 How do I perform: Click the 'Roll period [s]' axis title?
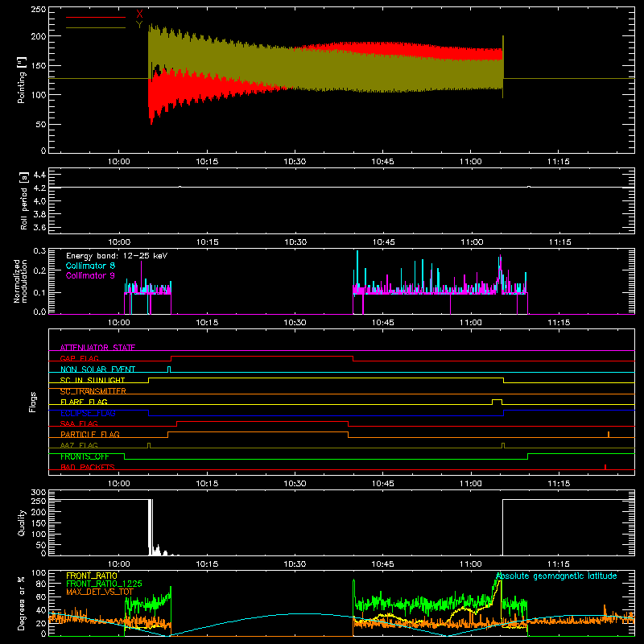point(24,200)
